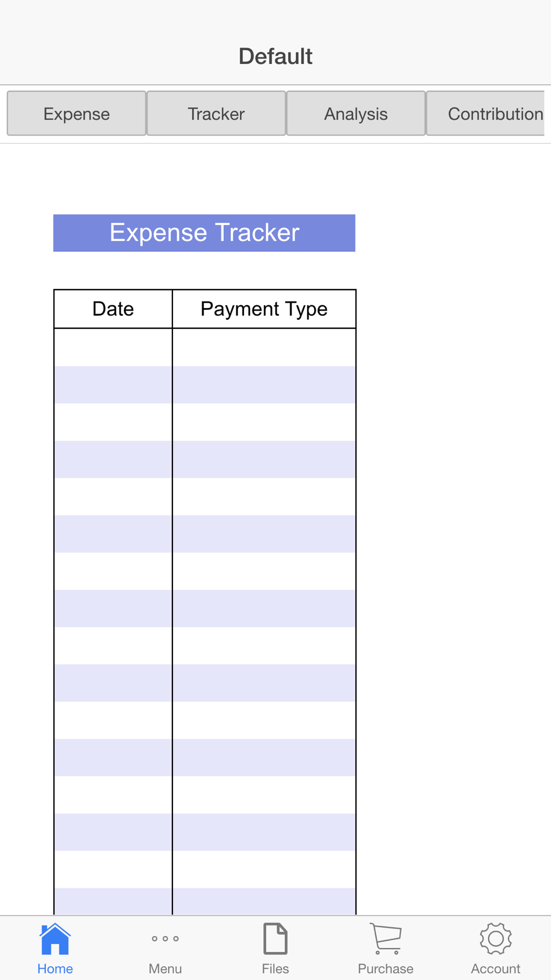The height and width of the screenshot is (980, 551).
Task: Switch to the Tracker sheet tab
Action: click(x=216, y=114)
